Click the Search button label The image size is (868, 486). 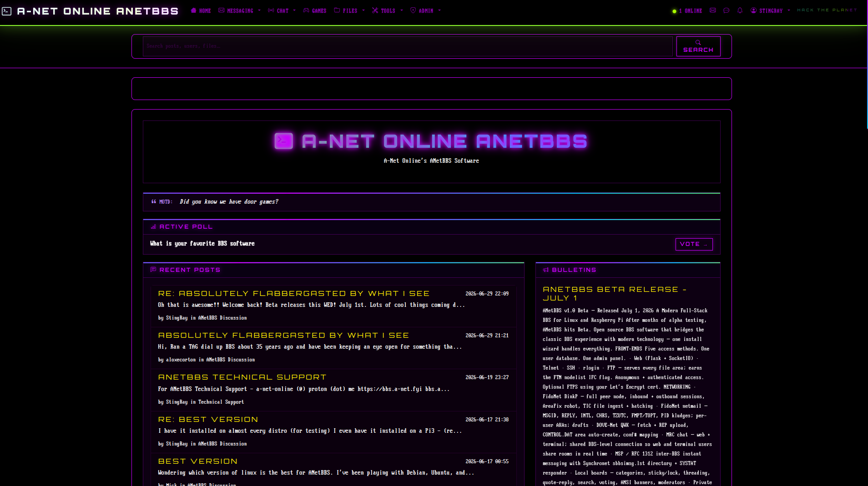click(x=698, y=50)
